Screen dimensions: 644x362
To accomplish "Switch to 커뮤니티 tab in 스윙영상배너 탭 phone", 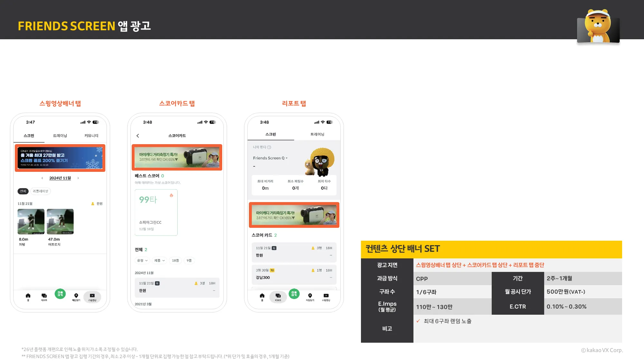I will (x=91, y=136).
